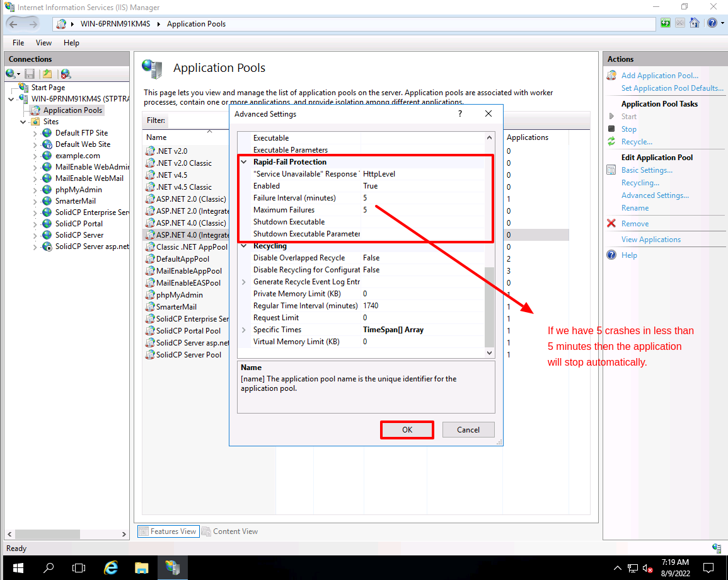This screenshot has height=580, width=728.
Task: Select Default Web Site in tree
Action: tap(83, 144)
